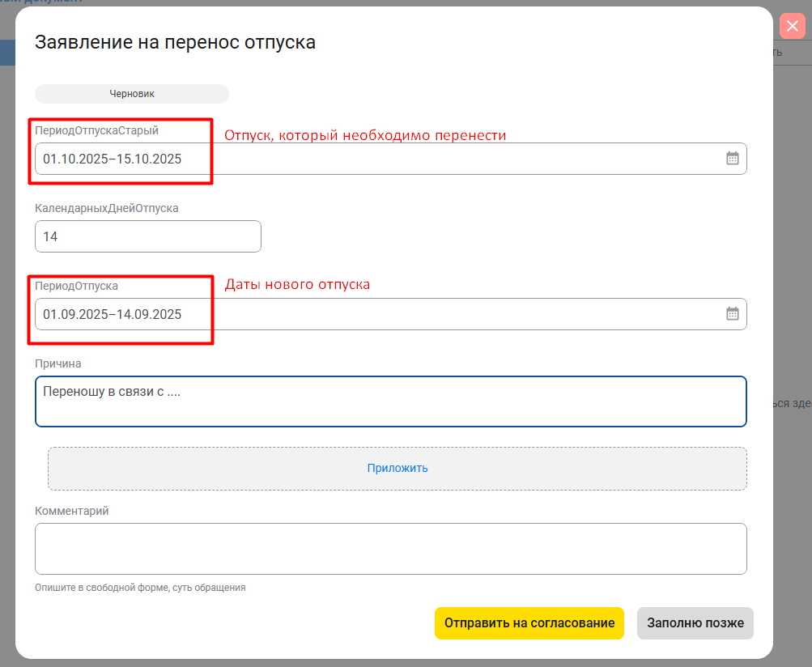Click red note Даты нового отпуска
Image resolution: width=812 pixels, height=667 pixels.
point(297,285)
